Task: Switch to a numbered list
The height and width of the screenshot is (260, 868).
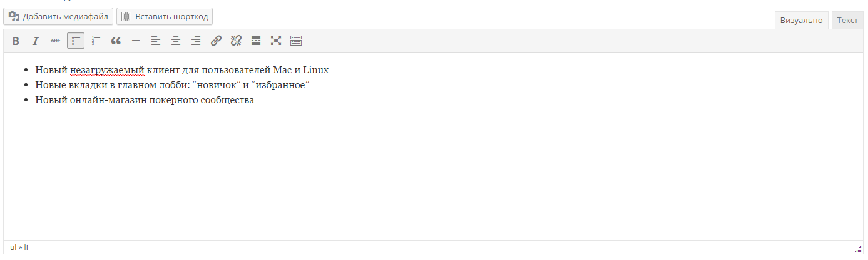Action: (96, 41)
